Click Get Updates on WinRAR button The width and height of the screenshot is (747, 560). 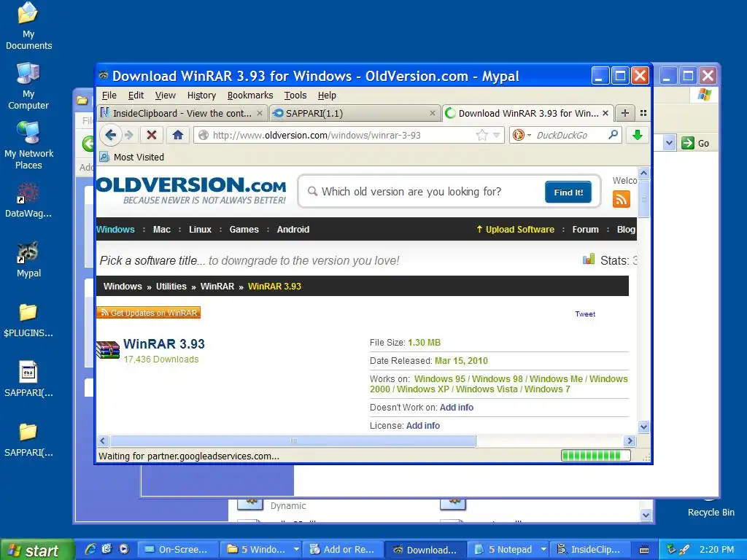149,313
